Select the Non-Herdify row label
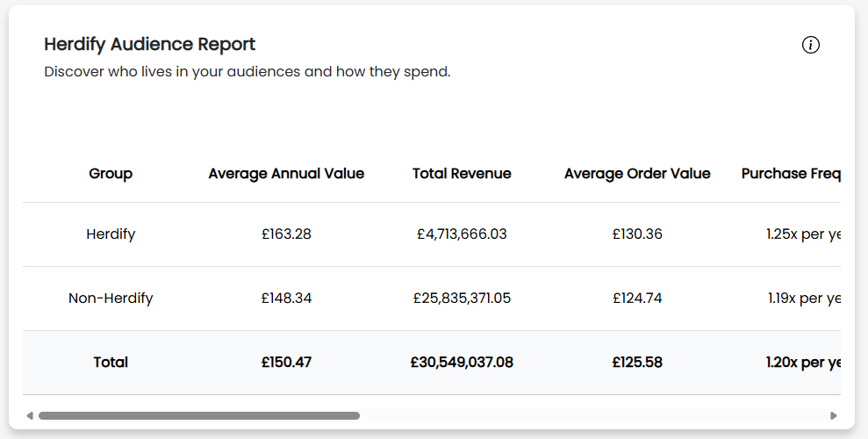This screenshot has height=439, width=868. pos(111,299)
